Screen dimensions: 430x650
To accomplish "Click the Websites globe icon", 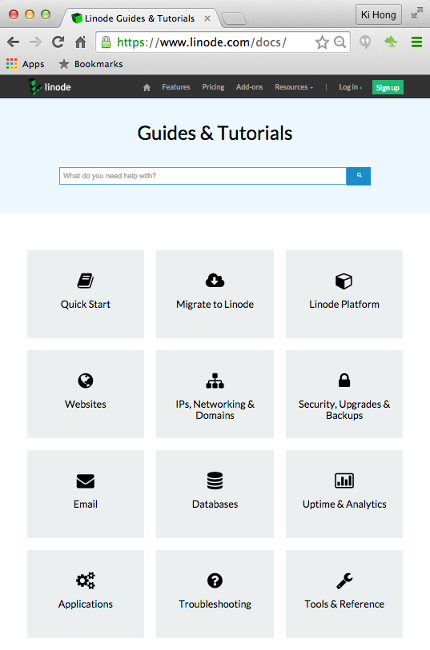I will click(85, 381).
